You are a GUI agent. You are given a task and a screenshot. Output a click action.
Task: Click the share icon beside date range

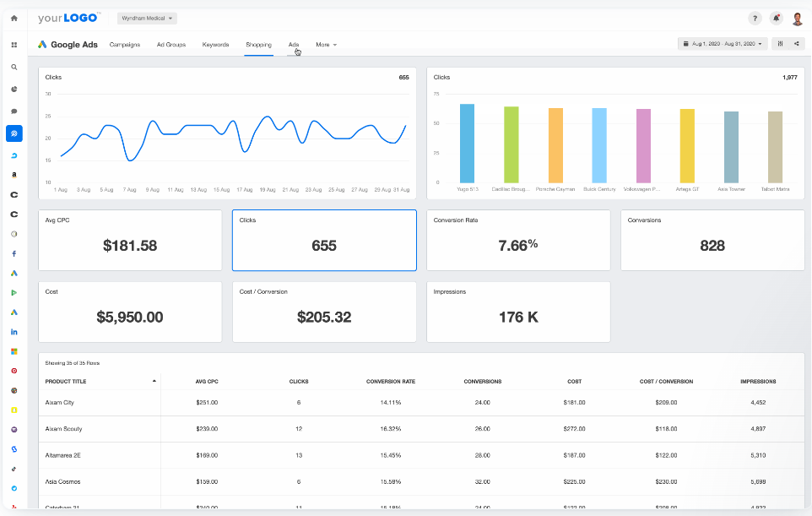pyautogui.click(x=797, y=44)
